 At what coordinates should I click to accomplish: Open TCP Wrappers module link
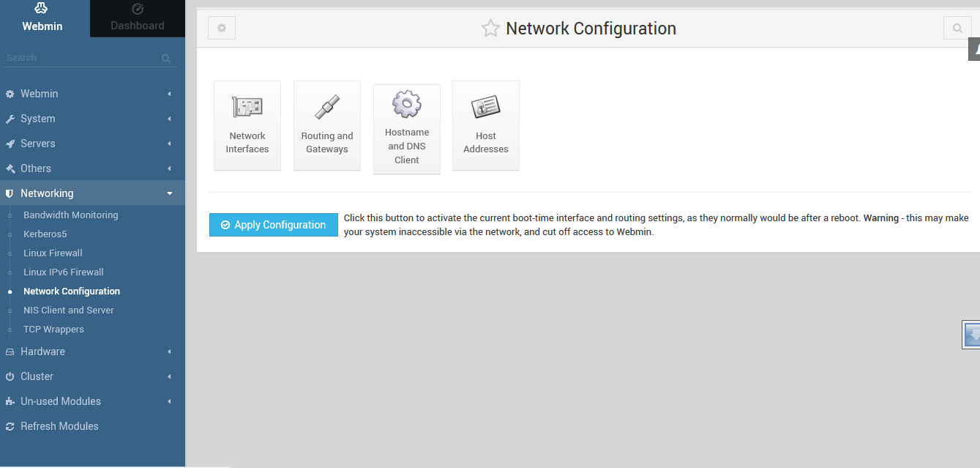pyautogui.click(x=53, y=330)
